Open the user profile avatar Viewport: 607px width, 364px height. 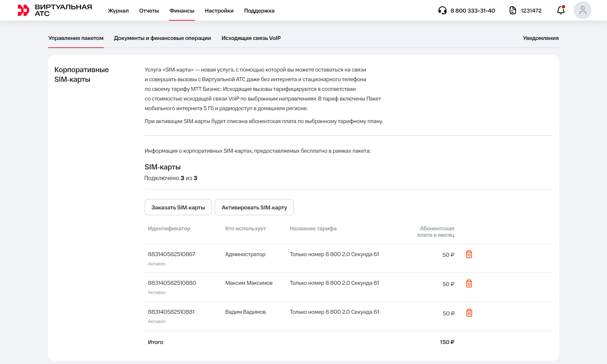click(x=582, y=10)
